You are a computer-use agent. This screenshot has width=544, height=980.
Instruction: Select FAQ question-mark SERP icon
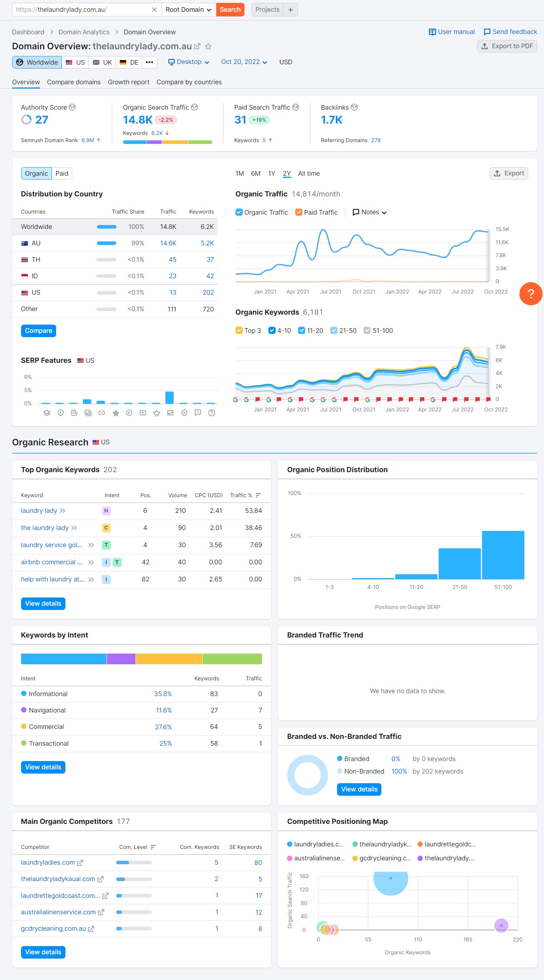[212, 413]
